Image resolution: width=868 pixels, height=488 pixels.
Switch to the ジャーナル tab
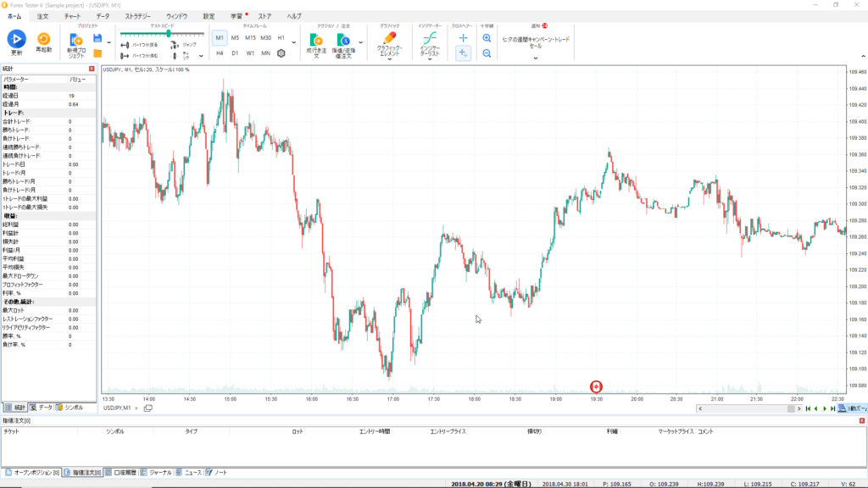tap(156, 473)
